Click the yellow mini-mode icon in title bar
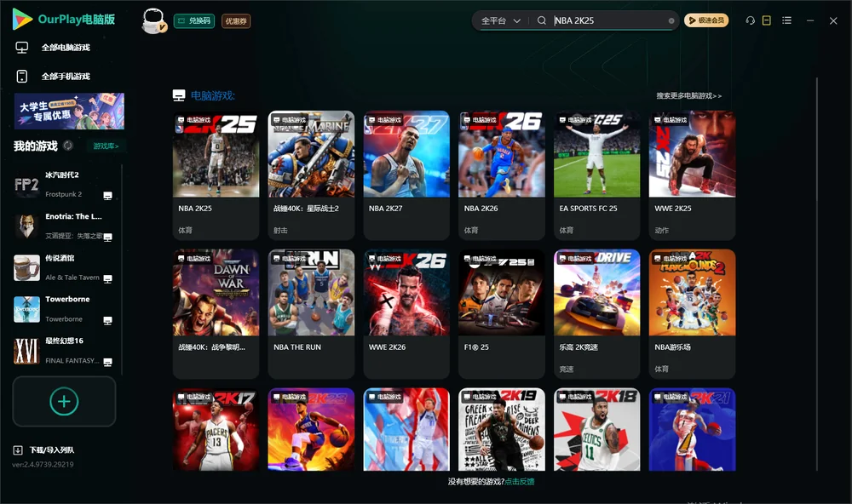852x504 pixels. tap(766, 20)
